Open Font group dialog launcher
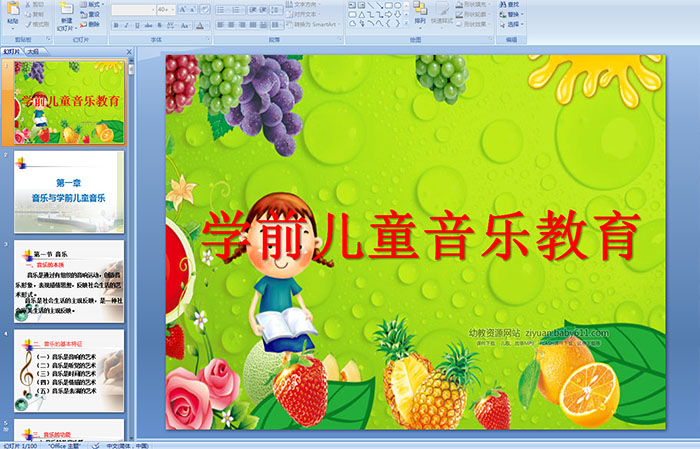Viewport: 700px width, 449px height. [x=208, y=39]
